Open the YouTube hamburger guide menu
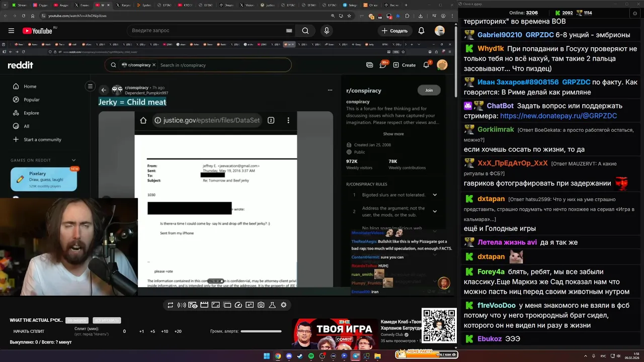The height and width of the screenshot is (362, 644). (11, 31)
